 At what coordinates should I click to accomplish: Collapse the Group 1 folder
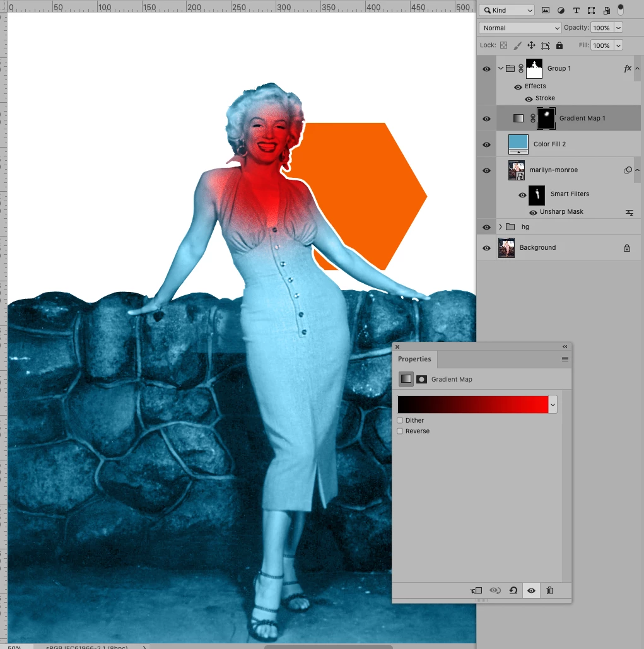click(500, 68)
